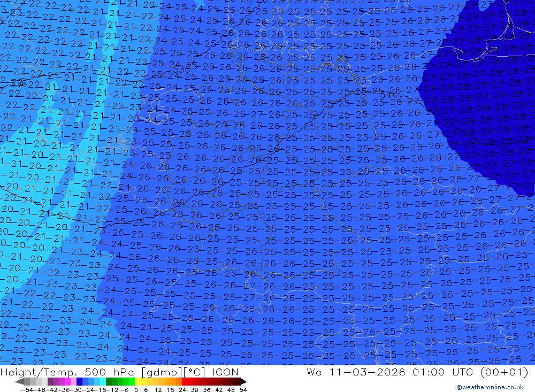Image resolution: width=535 pixels, height=392 pixels.
Task: Select the cyan legend swatch above -18
Action: pos(103,381)
